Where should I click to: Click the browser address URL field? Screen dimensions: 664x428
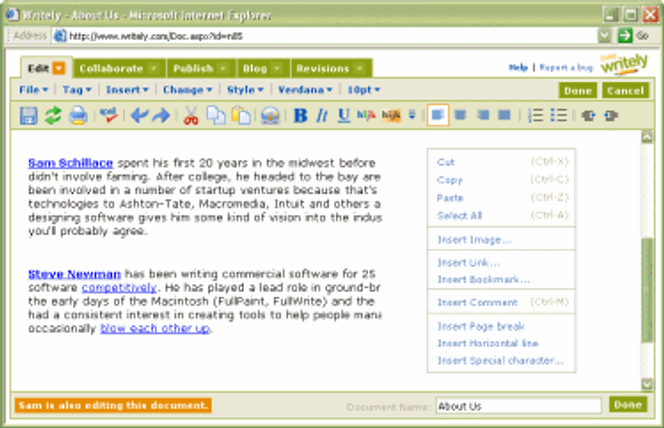(x=325, y=36)
